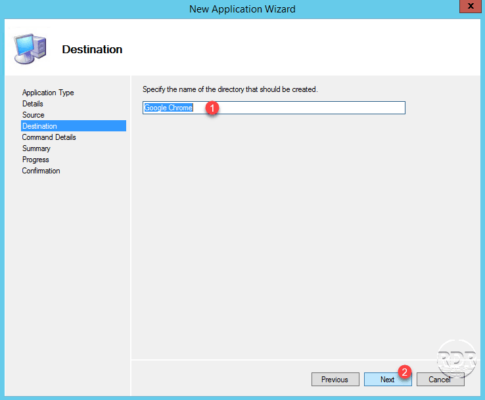This screenshot has height=400, width=485.
Task: Select the highlighted Destination step
Action: coord(73,126)
